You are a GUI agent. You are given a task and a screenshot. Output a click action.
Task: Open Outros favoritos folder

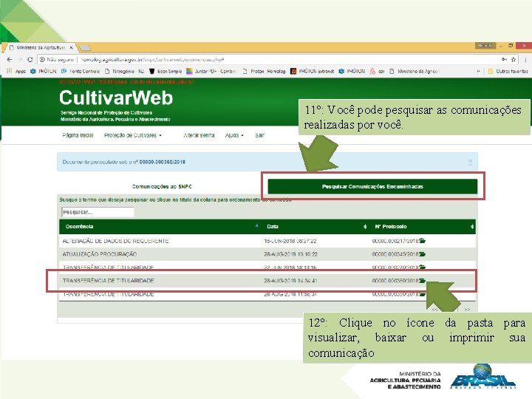tap(508, 71)
